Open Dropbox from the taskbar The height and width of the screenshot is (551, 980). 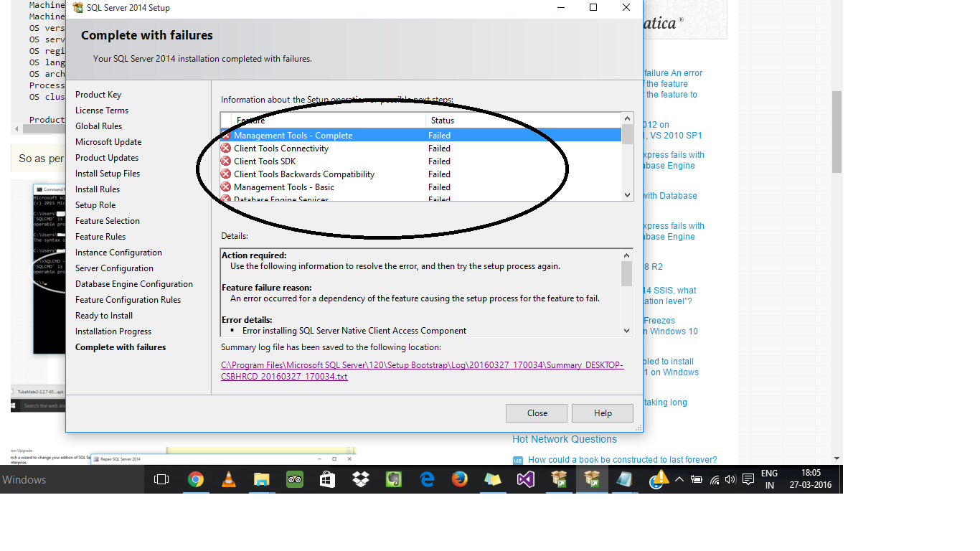(x=360, y=479)
